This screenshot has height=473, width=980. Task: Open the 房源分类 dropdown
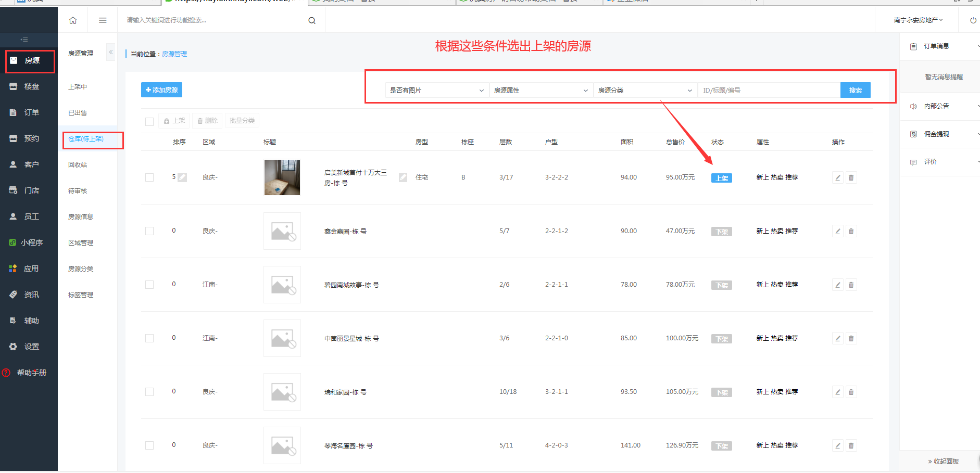pyautogui.click(x=645, y=90)
